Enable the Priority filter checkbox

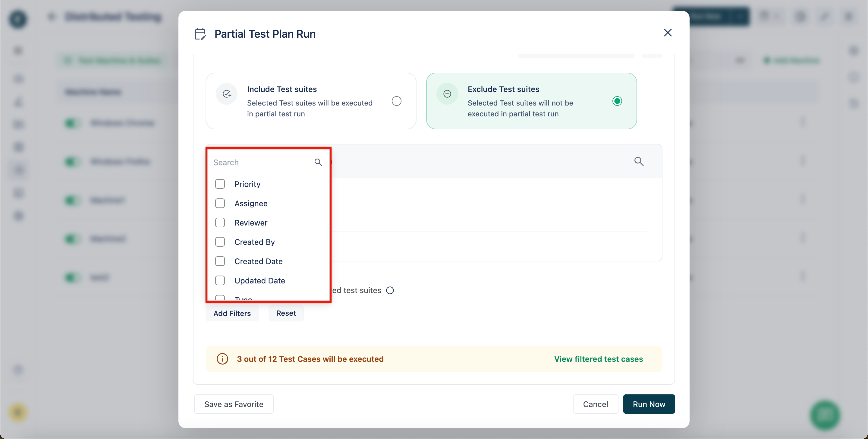(x=221, y=183)
